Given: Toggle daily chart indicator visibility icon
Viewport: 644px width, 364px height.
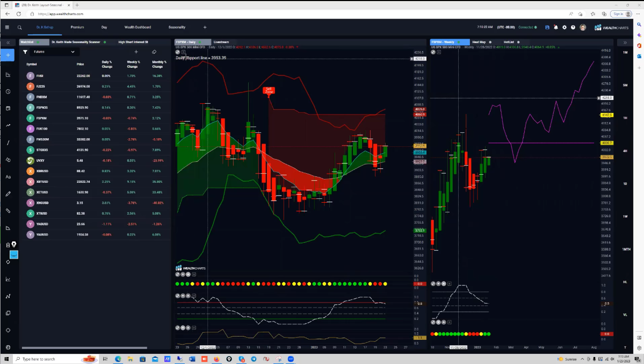Looking at the screenshot, I should 177,52.
